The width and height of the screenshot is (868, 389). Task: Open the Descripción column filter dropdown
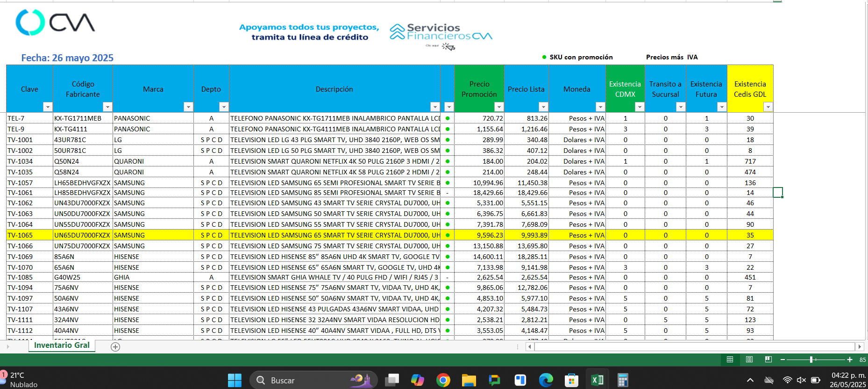coord(435,107)
